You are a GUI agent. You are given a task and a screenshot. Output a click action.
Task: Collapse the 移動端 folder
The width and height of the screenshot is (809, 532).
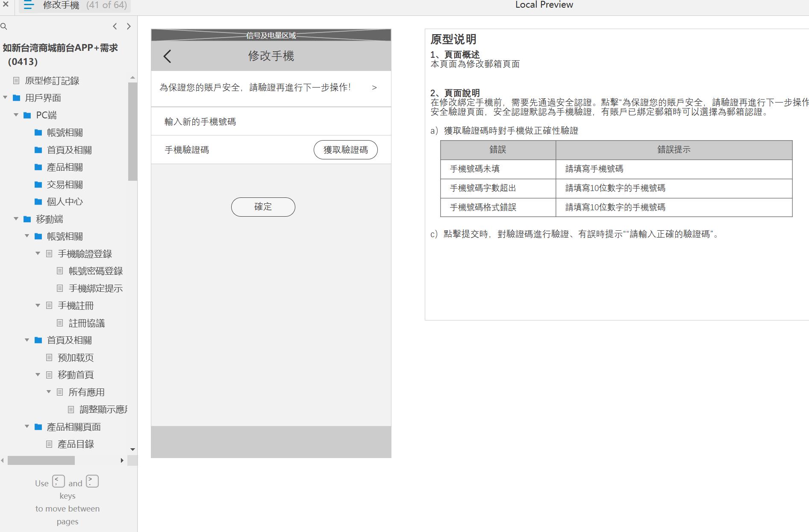(x=16, y=219)
